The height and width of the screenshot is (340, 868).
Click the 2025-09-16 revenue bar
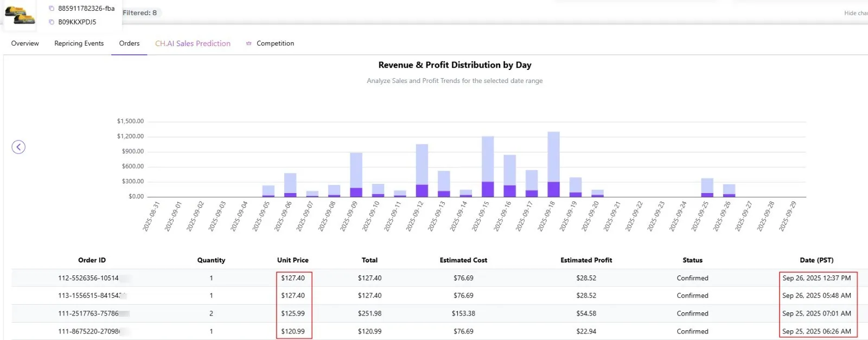pyautogui.click(x=509, y=176)
